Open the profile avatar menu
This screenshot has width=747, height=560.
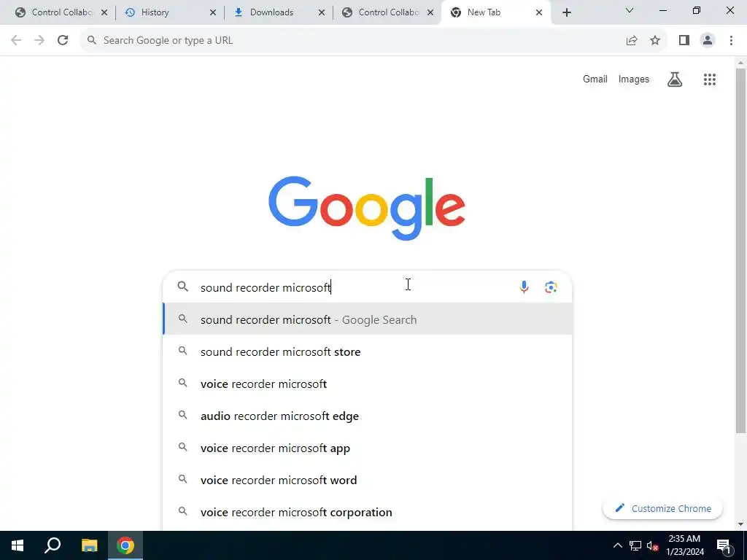click(x=708, y=41)
